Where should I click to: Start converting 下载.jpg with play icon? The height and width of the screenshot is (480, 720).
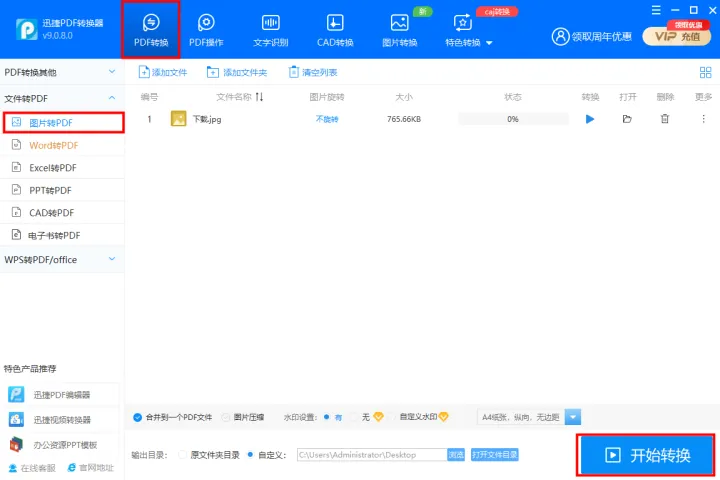click(590, 119)
